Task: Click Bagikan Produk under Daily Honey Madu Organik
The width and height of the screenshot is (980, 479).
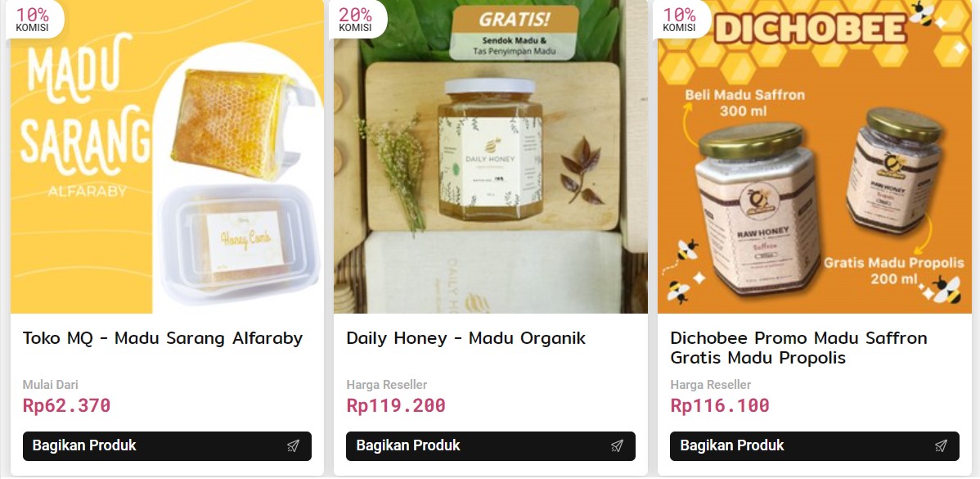Action: [491, 446]
